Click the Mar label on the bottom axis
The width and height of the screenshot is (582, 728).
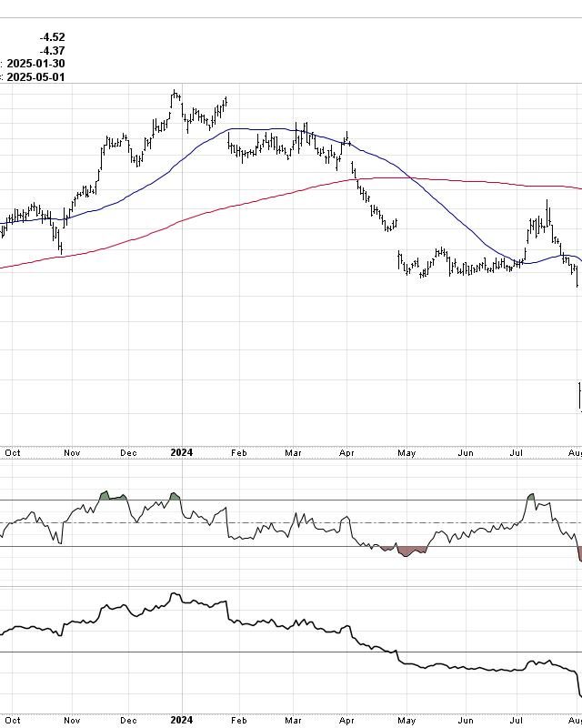pos(294,720)
